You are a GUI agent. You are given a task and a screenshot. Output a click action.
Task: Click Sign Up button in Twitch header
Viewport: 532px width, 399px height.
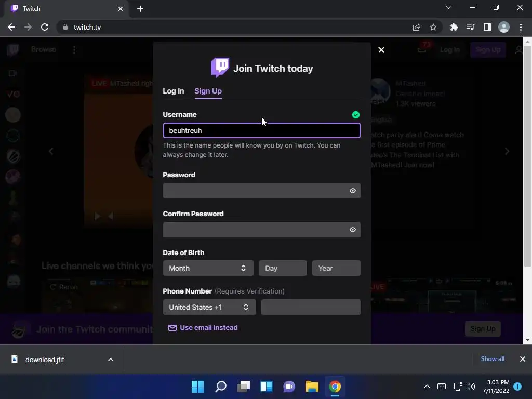pos(488,50)
